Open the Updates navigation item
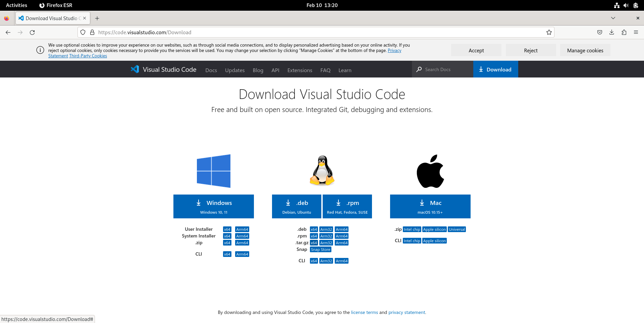The height and width of the screenshot is (323, 644). click(x=235, y=70)
